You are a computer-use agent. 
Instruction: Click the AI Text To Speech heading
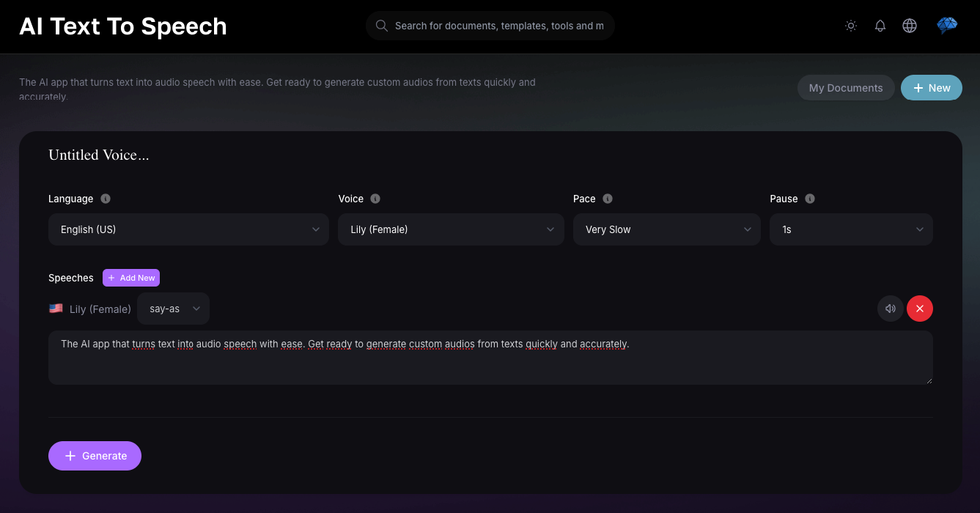(123, 26)
